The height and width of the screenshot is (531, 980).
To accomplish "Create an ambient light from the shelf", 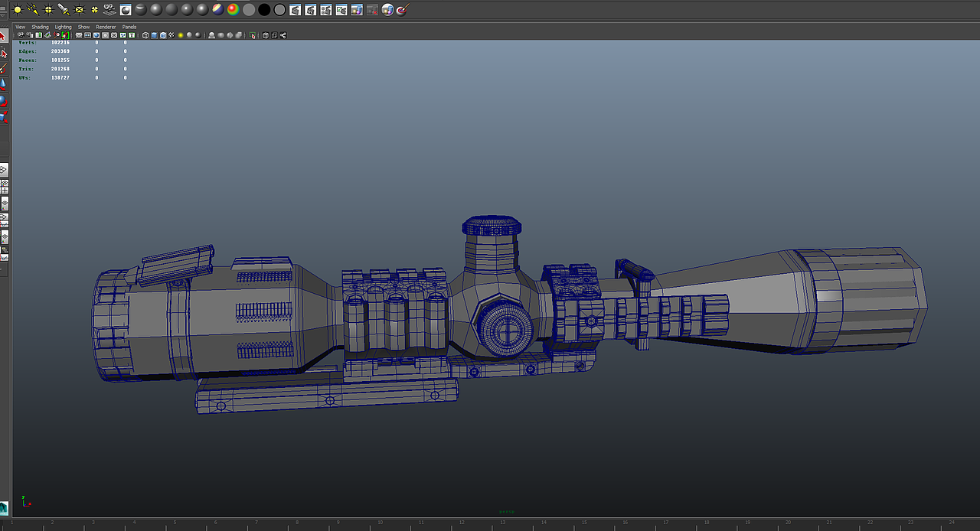I will pyautogui.click(x=18, y=10).
